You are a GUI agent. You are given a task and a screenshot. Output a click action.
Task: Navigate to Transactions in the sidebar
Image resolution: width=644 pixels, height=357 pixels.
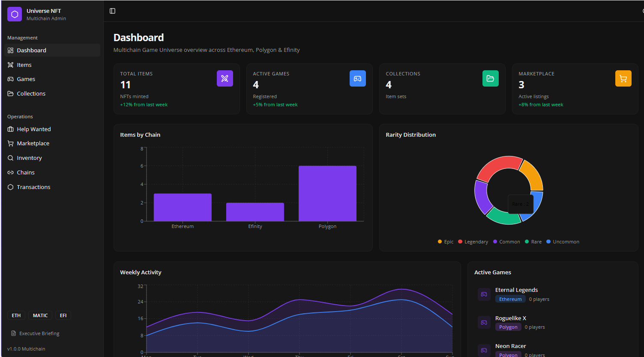(33, 187)
